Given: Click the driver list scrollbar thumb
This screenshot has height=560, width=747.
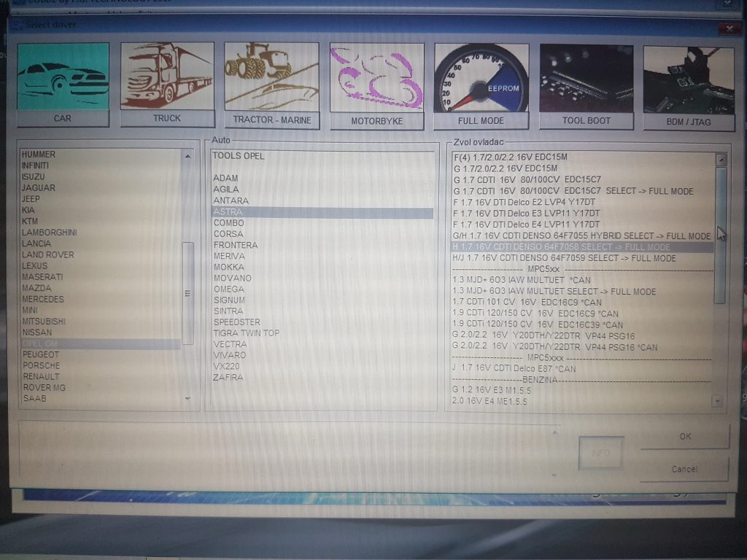Looking at the screenshot, I should coord(720,236).
